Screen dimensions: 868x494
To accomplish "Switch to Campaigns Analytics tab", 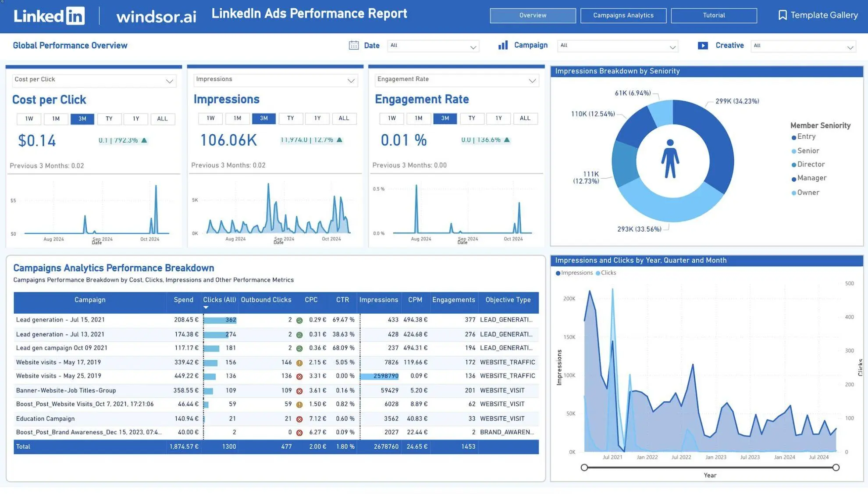I will (623, 15).
